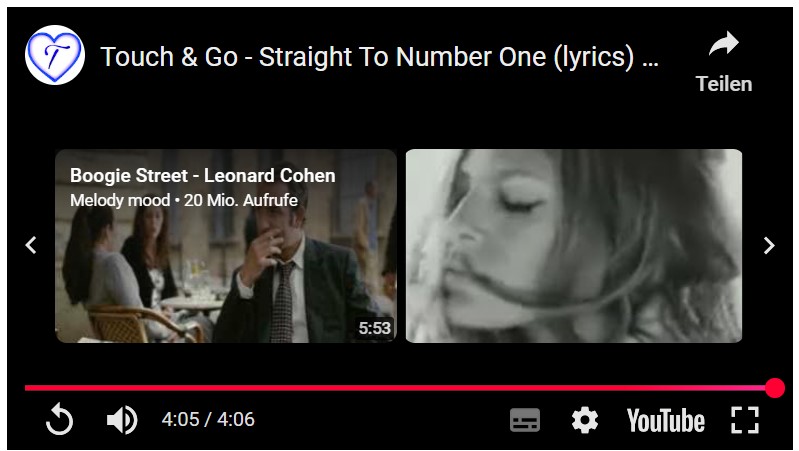
Task: Click the replay video icon
Action: pos(59,419)
